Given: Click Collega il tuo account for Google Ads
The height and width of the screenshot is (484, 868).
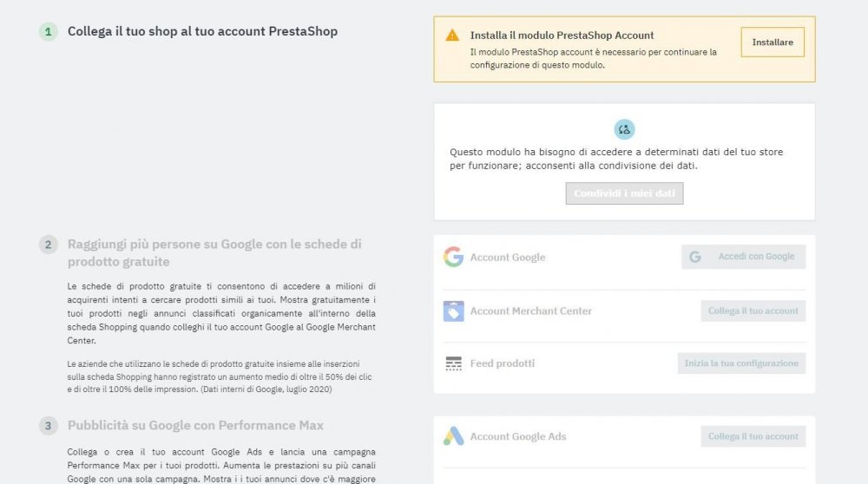Looking at the screenshot, I should click(x=753, y=436).
